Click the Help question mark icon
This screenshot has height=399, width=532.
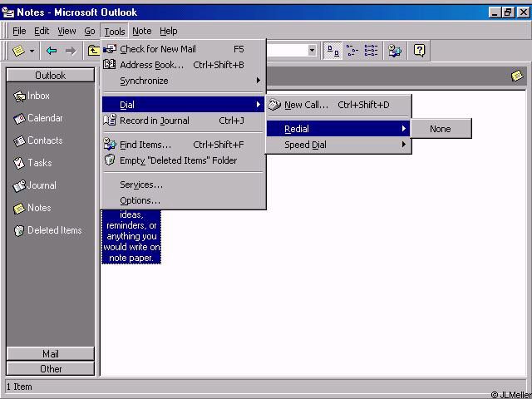420,51
